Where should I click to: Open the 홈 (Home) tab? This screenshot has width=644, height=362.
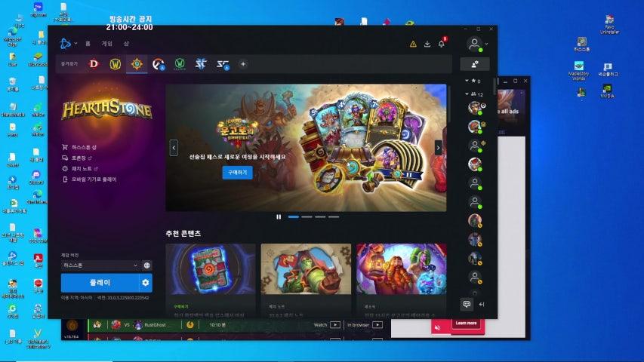(x=88, y=44)
